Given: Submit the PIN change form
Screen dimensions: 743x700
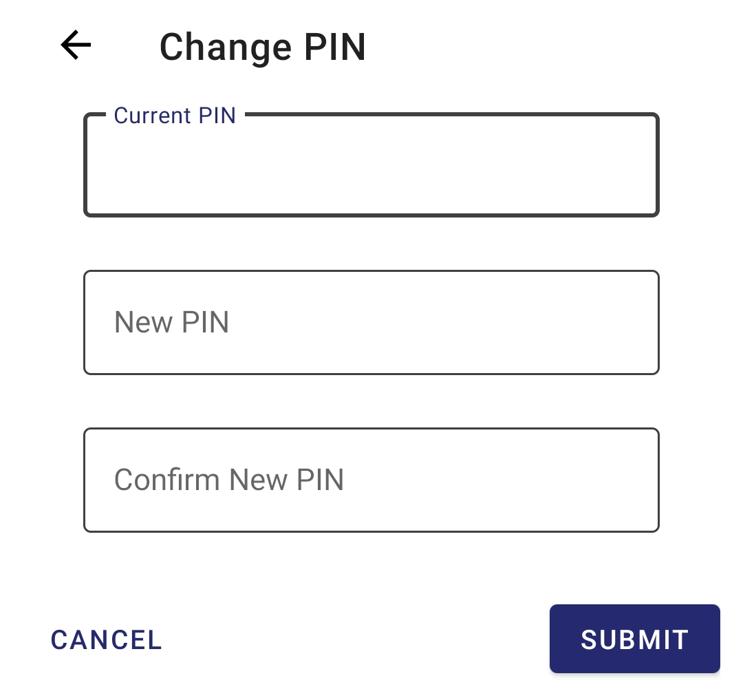Looking at the screenshot, I should (x=634, y=639).
